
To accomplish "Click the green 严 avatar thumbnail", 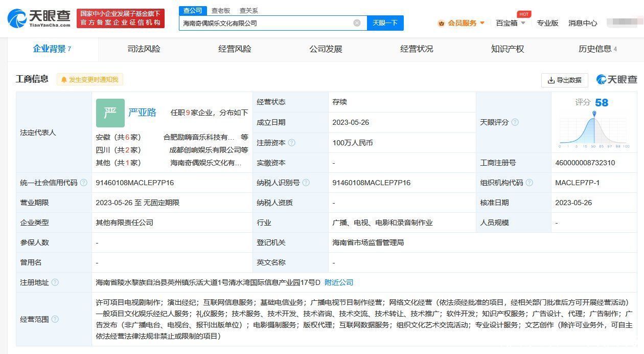I will pyautogui.click(x=110, y=113).
